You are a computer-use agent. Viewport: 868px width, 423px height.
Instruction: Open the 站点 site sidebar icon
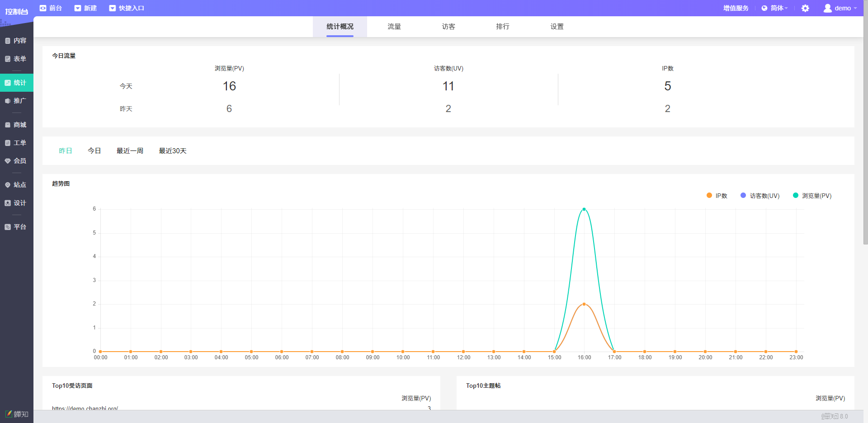(8, 185)
